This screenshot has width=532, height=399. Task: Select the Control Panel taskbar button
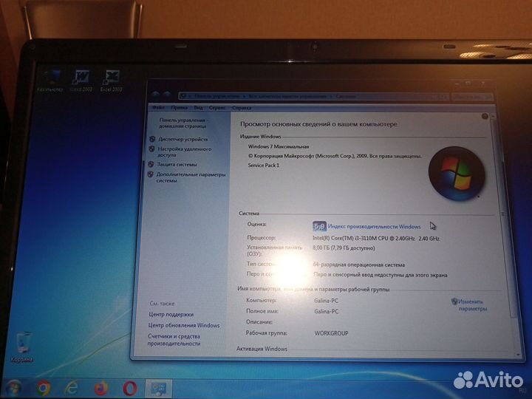pos(158,389)
